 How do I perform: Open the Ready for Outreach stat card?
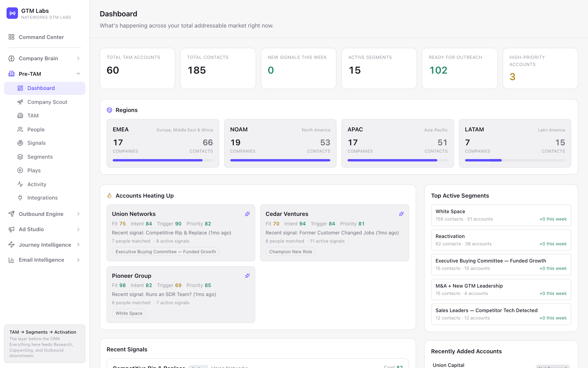click(x=460, y=68)
